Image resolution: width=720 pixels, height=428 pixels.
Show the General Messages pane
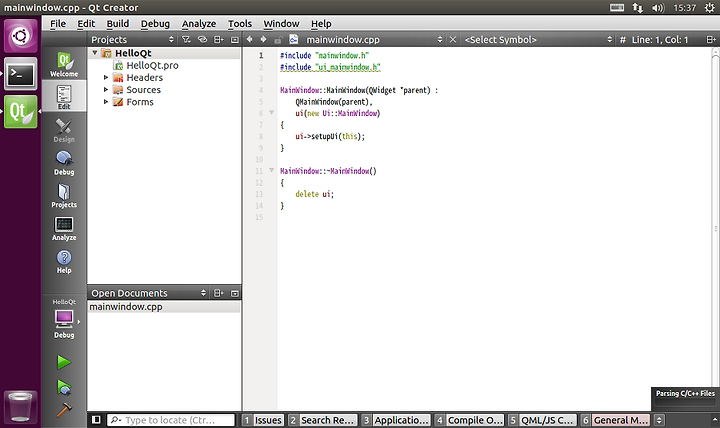pyautogui.click(x=615, y=420)
